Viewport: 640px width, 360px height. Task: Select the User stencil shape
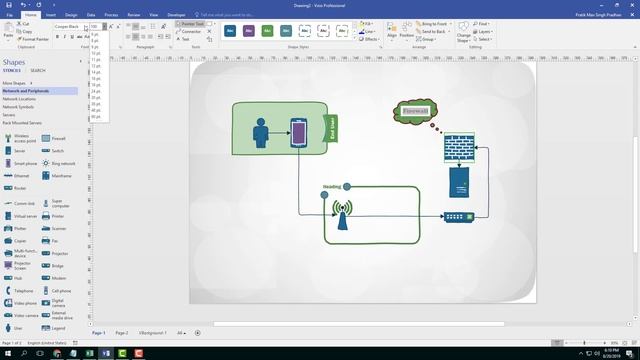13,328
